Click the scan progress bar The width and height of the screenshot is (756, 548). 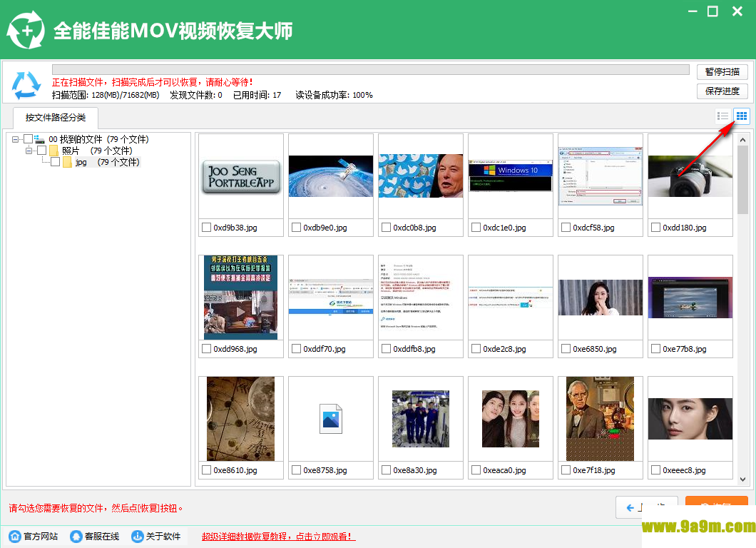coord(370,69)
